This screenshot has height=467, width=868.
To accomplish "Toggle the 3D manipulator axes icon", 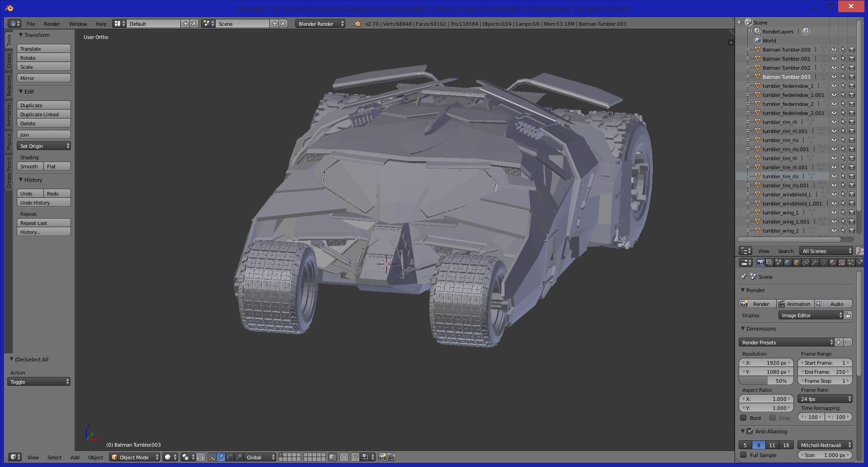I will 212,457.
